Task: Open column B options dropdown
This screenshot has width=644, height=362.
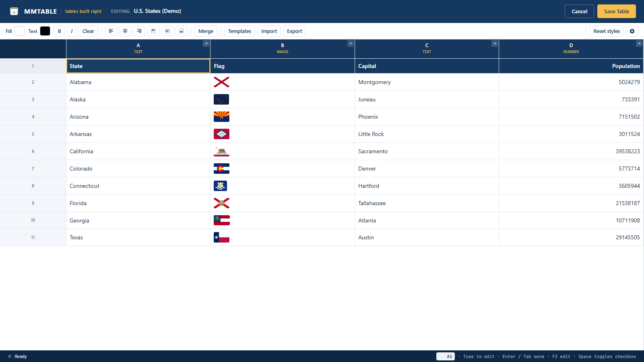Action: tap(351, 43)
